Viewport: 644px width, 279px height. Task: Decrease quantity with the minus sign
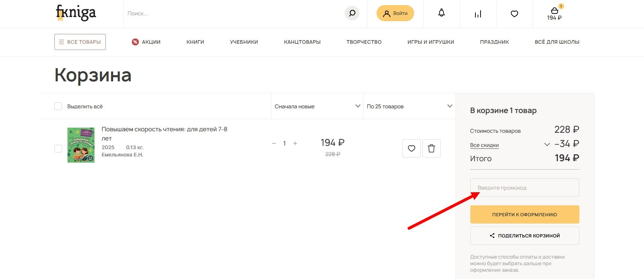(x=274, y=143)
